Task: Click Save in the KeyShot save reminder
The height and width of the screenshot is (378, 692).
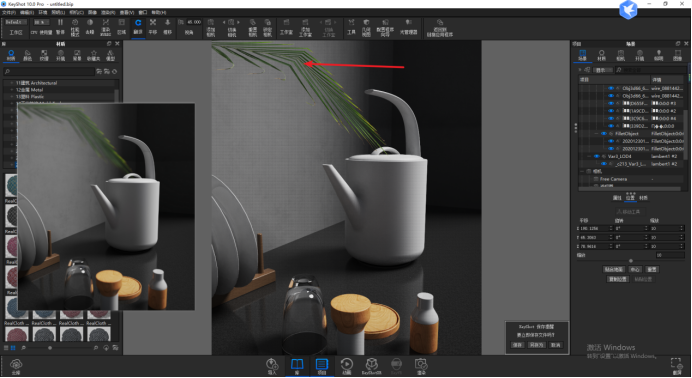Action: click(518, 345)
